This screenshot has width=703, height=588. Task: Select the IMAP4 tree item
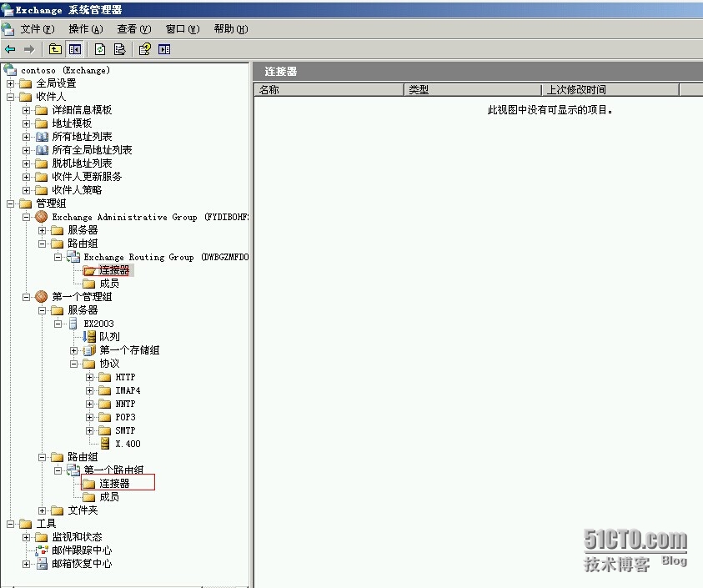pos(128,390)
